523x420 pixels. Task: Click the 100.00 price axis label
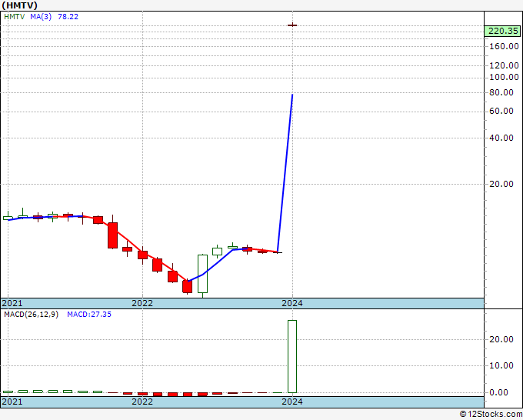[504, 77]
